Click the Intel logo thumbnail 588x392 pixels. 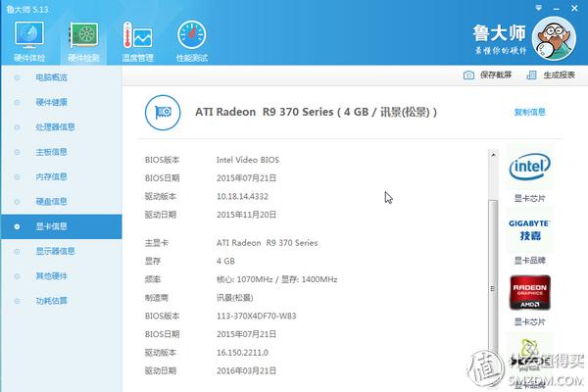tap(529, 167)
